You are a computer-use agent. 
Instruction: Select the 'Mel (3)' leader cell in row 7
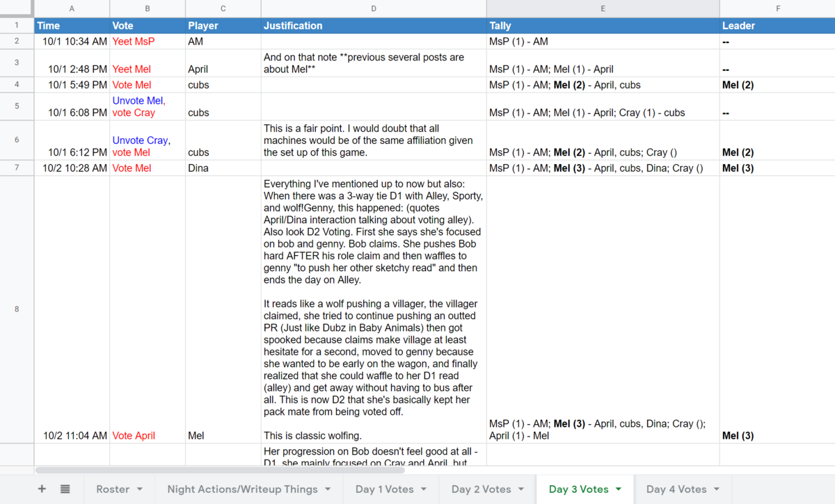tap(777, 168)
